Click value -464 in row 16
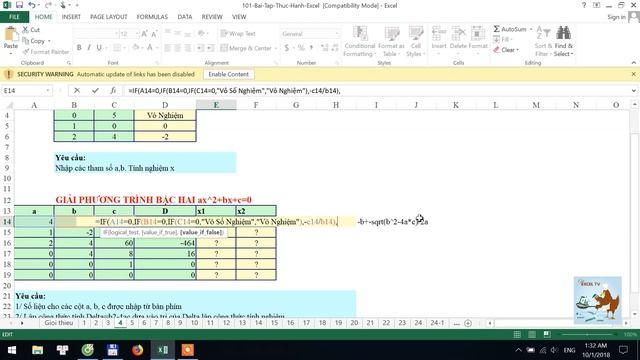The width and height of the screenshot is (640, 360). 165,243
